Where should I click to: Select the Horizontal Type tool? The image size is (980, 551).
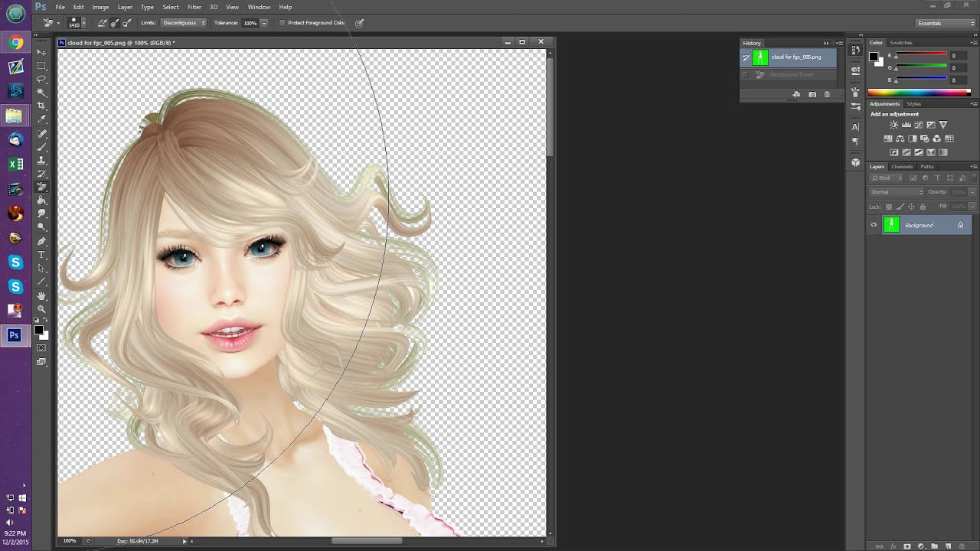(41, 255)
